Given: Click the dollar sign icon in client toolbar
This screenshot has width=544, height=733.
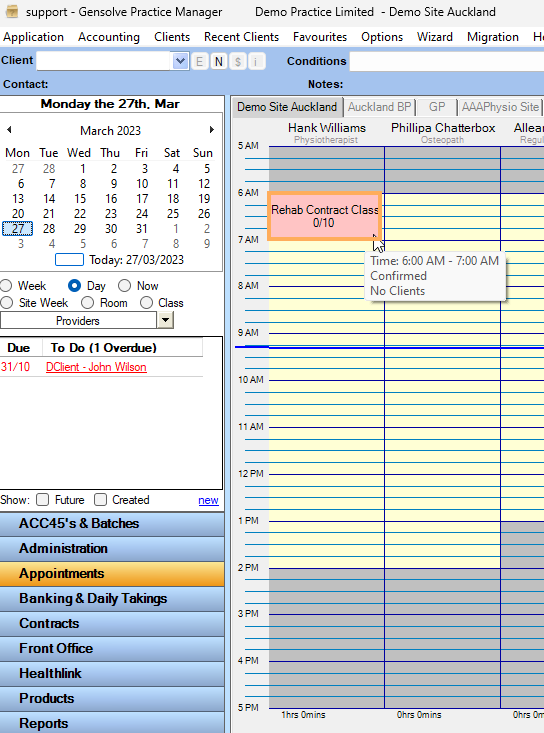Looking at the screenshot, I should (x=238, y=61).
